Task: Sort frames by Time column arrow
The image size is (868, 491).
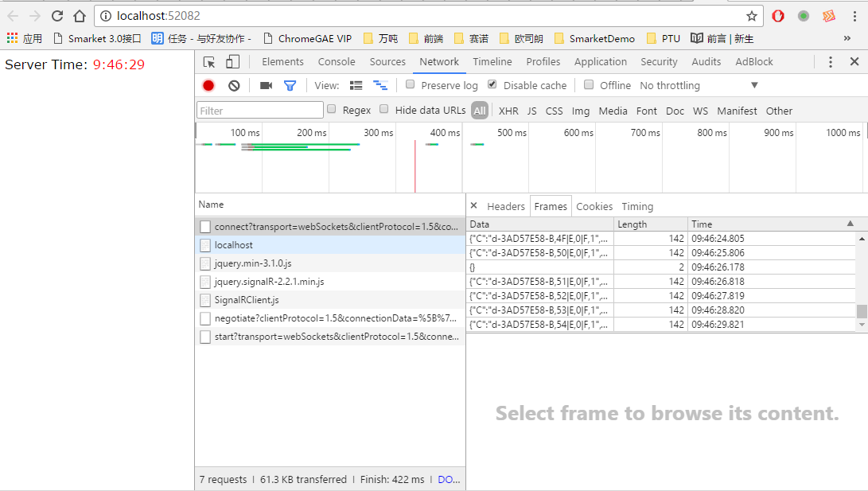Action: 850,224
